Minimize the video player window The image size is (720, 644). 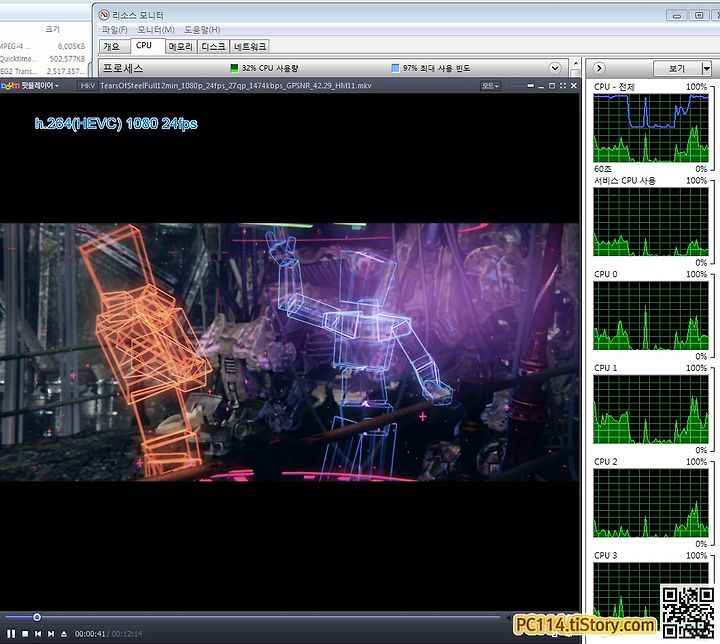click(x=541, y=86)
